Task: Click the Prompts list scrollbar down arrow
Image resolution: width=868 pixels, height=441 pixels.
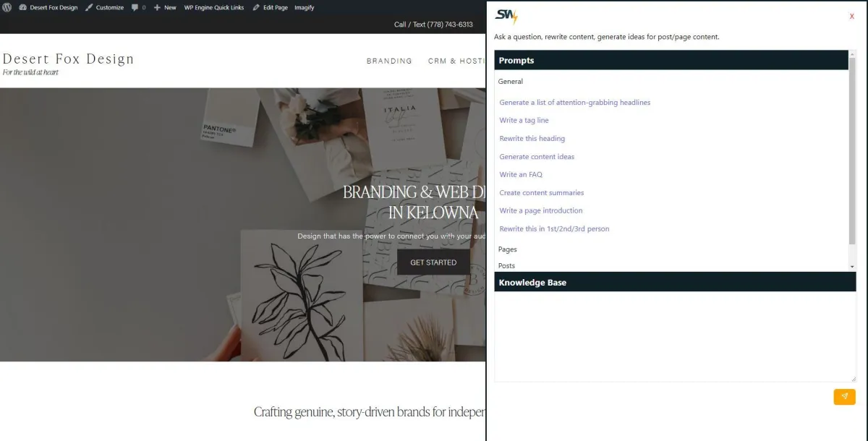Action: 852,267
